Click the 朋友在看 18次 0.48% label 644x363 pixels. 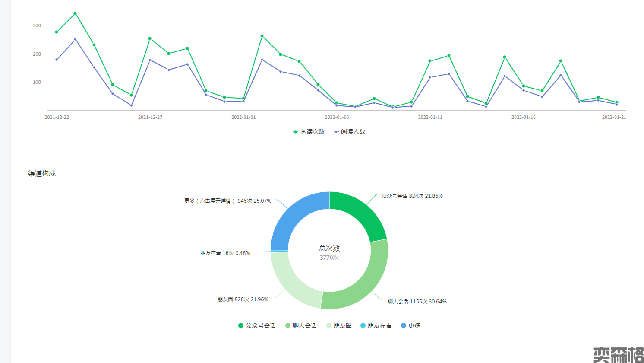[x=225, y=253]
